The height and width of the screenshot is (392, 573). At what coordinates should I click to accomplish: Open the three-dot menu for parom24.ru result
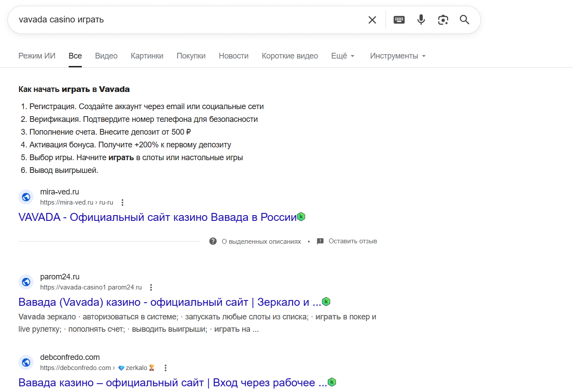pyautogui.click(x=151, y=287)
